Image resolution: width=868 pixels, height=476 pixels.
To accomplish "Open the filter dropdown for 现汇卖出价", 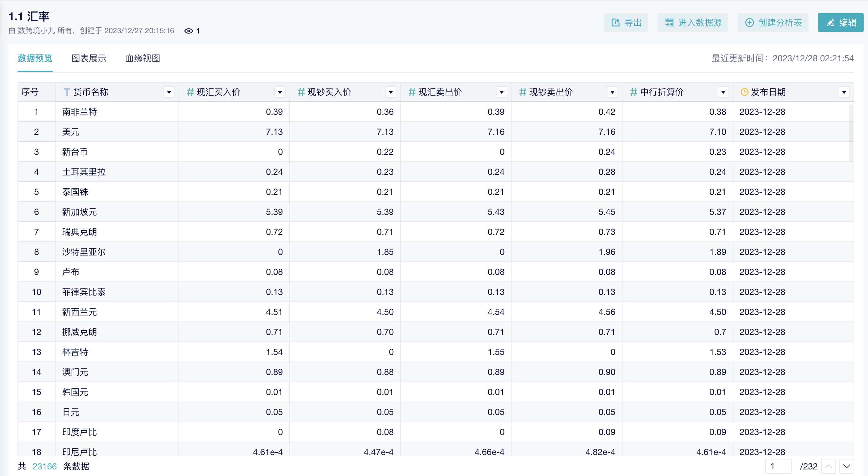I will [501, 92].
